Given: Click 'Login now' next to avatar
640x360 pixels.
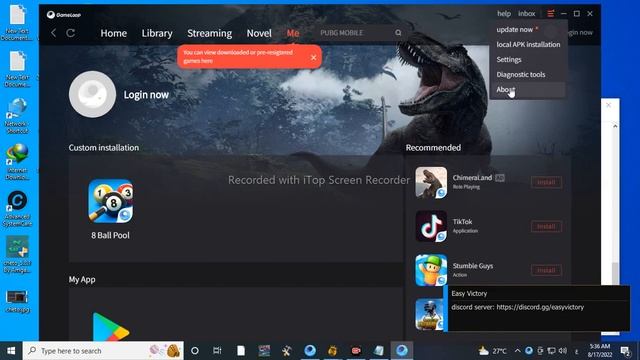Looking at the screenshot, I should click(146, 95).
